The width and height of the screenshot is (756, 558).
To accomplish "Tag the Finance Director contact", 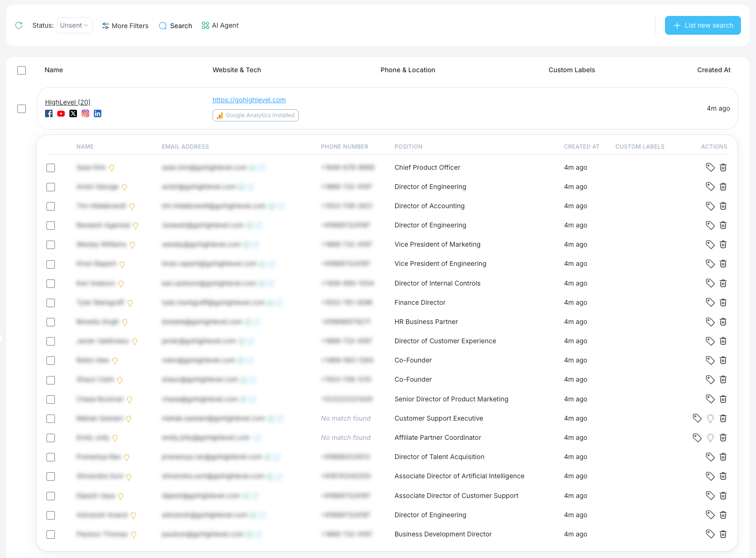I will (710, 302).
